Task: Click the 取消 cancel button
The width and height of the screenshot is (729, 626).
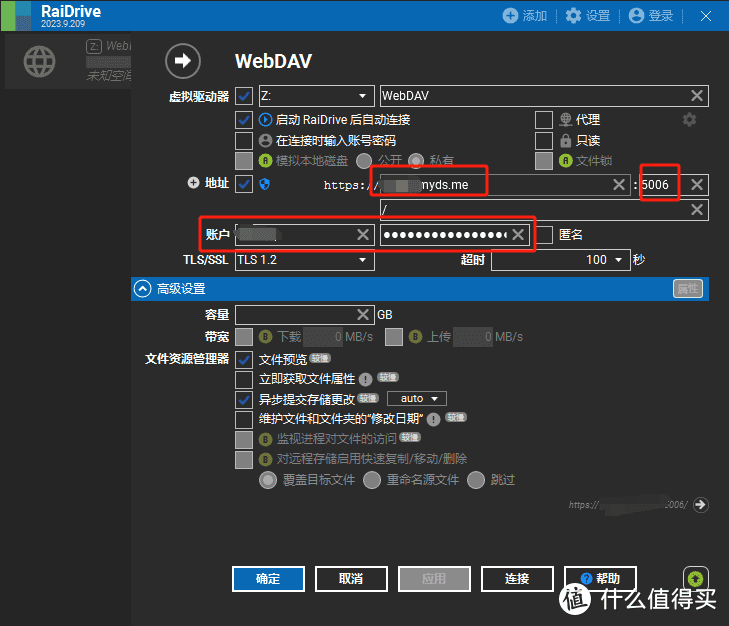Action: [x=351, y=579]
